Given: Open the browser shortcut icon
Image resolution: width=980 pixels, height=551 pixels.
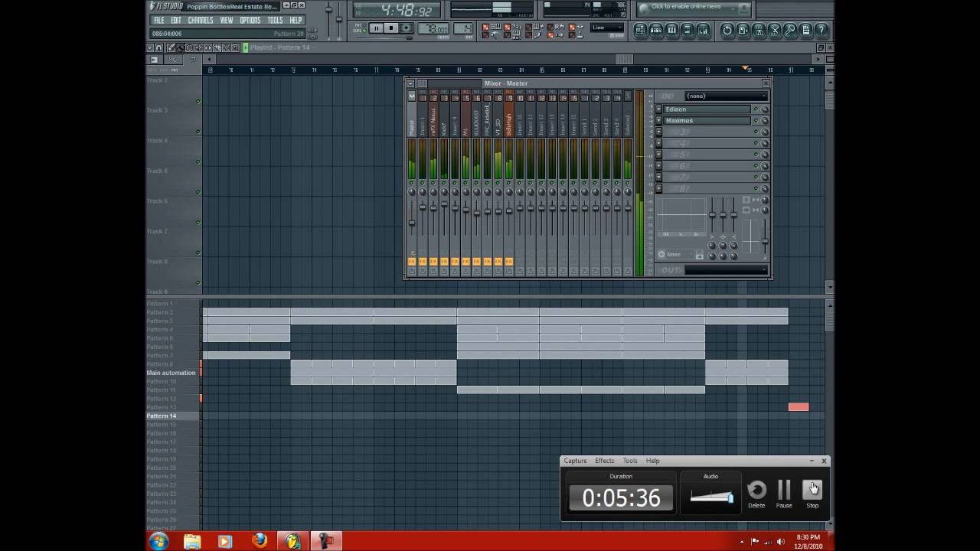Looking at the screenshot, I should (x=688, y=30).
